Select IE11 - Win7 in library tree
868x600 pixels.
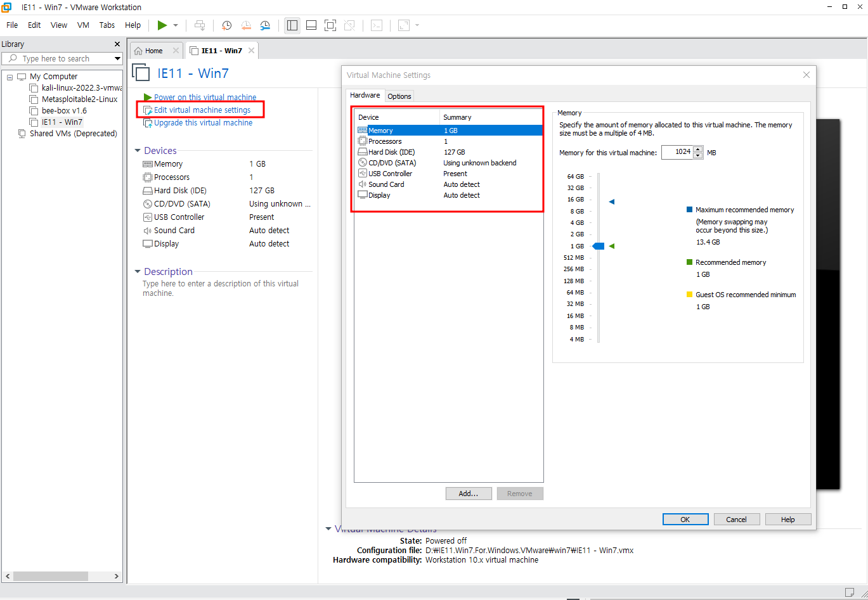(x=56, y=122)
